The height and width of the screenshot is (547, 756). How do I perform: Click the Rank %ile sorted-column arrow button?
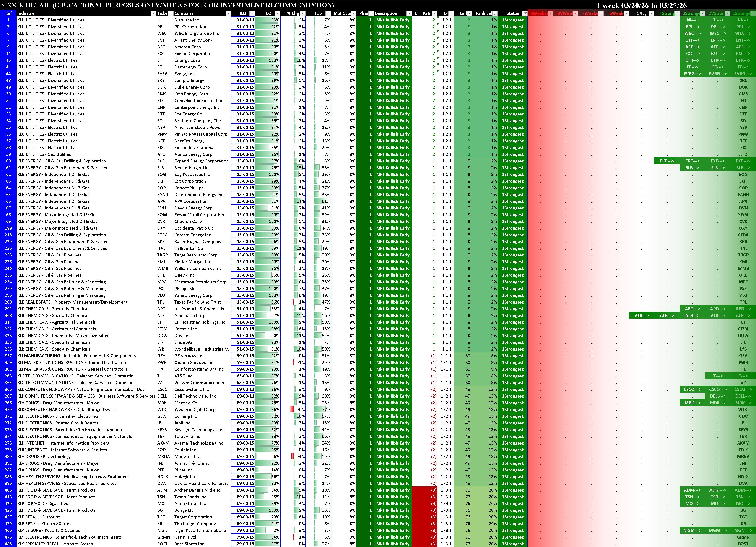tap(495, 13)
